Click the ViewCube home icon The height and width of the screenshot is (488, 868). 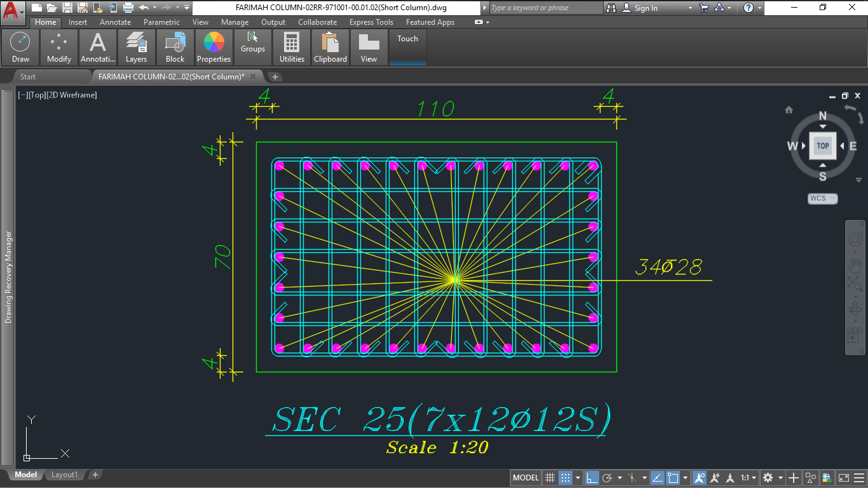789,110
